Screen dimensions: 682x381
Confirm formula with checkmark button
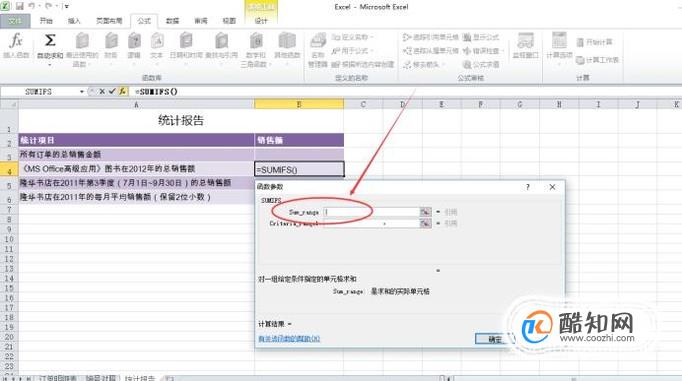point(112,91)
